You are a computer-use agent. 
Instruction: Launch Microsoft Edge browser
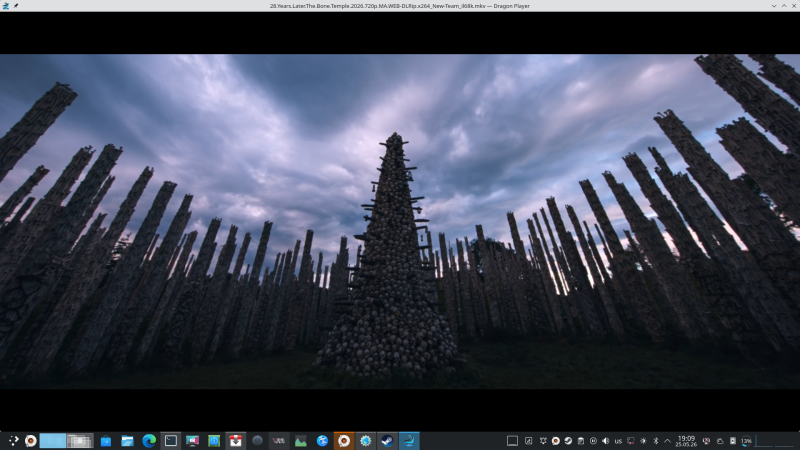click(149, 441)
